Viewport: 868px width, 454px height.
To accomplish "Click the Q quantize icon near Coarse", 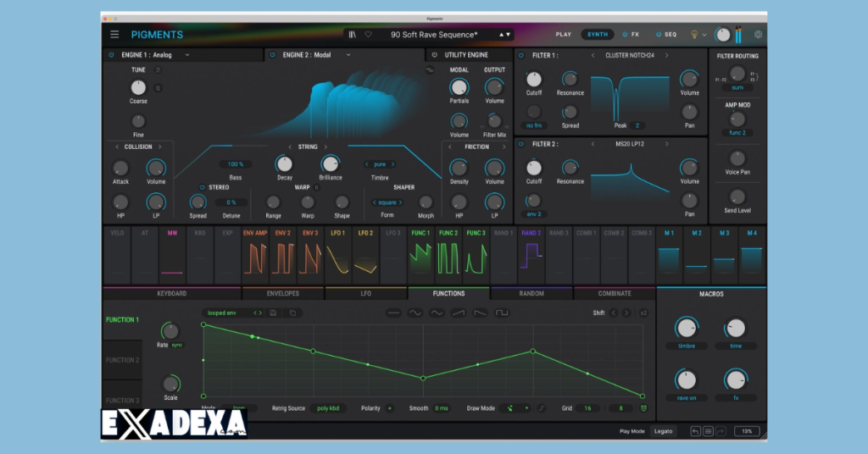I will coord(158,88).
